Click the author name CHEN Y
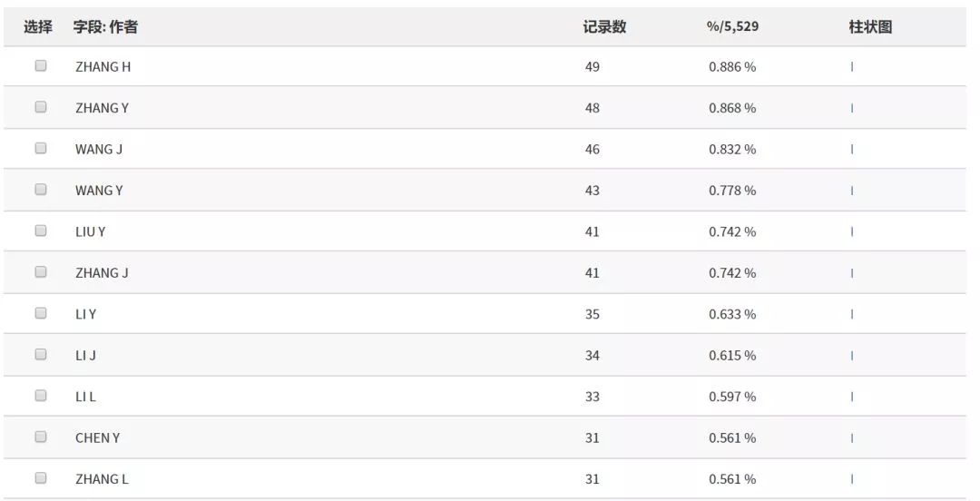Viewport: 980px width, 501px height. pyautogui.click(x=97, y=437)
